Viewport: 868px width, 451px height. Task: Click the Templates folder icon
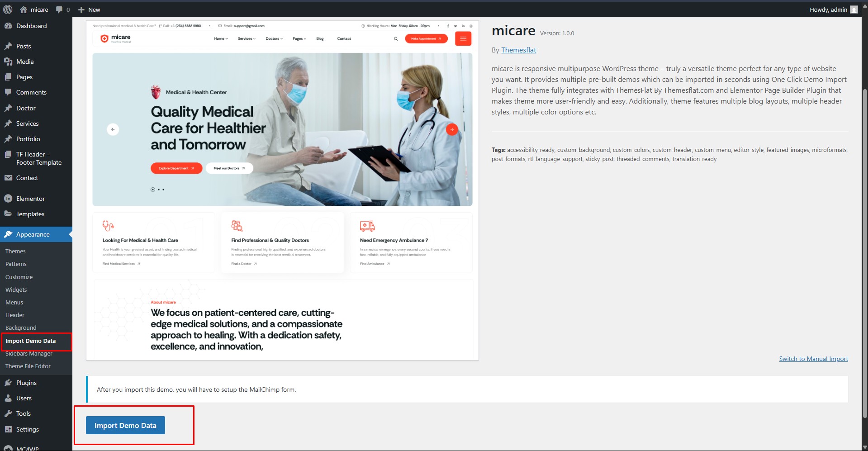8,214
